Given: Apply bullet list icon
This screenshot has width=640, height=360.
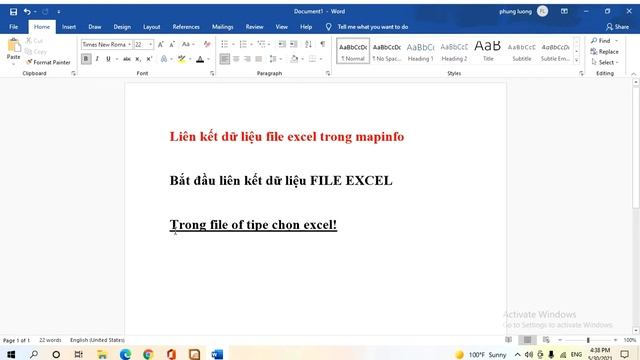Looking at the screenshot, I should tap(224, 44).
